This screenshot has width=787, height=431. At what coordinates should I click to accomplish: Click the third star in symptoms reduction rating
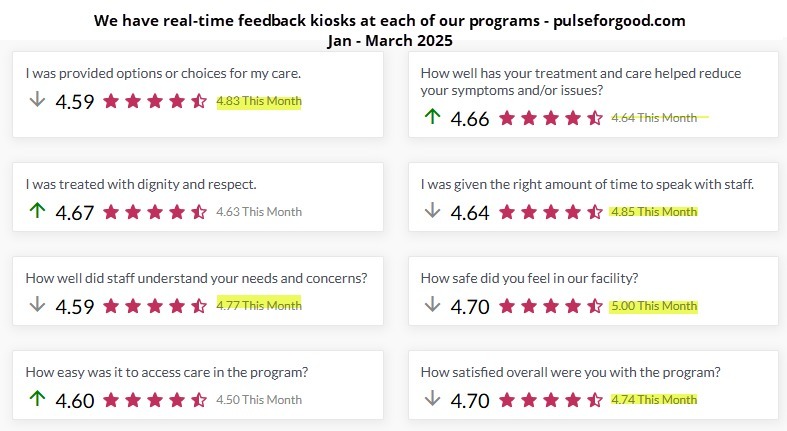(551, 118)
